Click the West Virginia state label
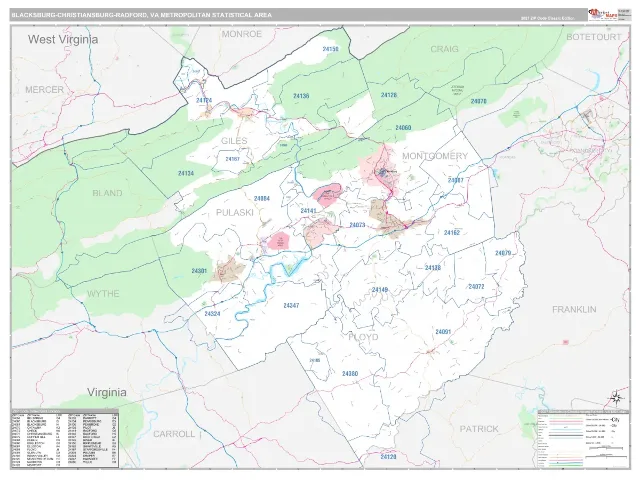 point(63,40)
